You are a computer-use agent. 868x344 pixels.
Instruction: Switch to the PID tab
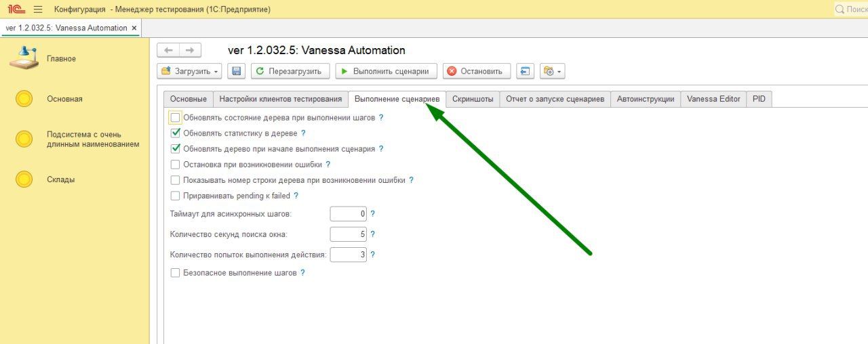pyautogui.click(x=759, y=99)
